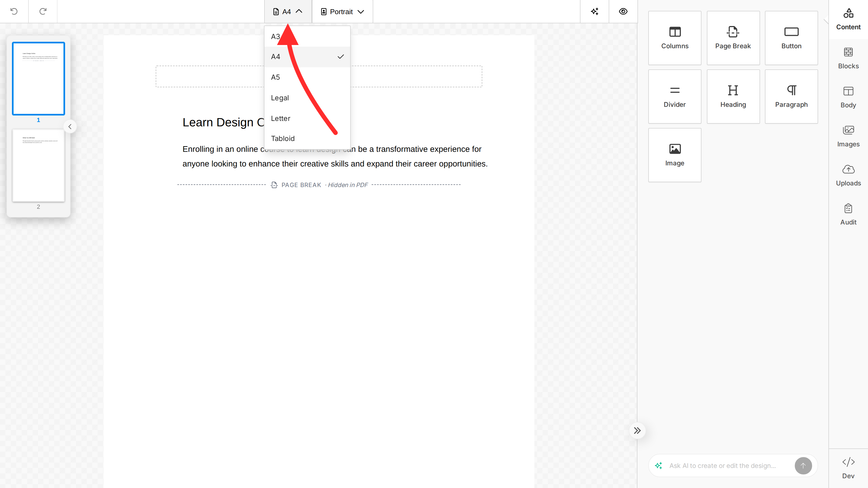The image size is (868, 488).
Task: Open the Portrait orientation dropdown
Action: click(x=342, y=11)
